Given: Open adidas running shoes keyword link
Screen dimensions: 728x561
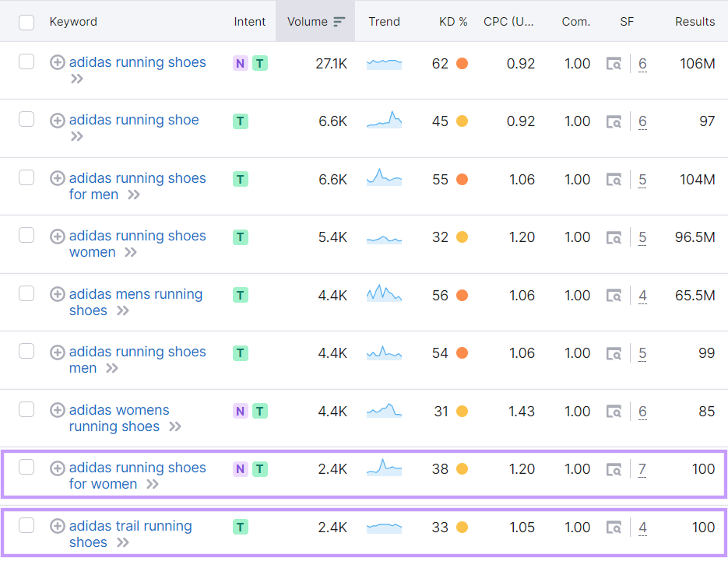Looking at the screenshot, I should point(138,62).
